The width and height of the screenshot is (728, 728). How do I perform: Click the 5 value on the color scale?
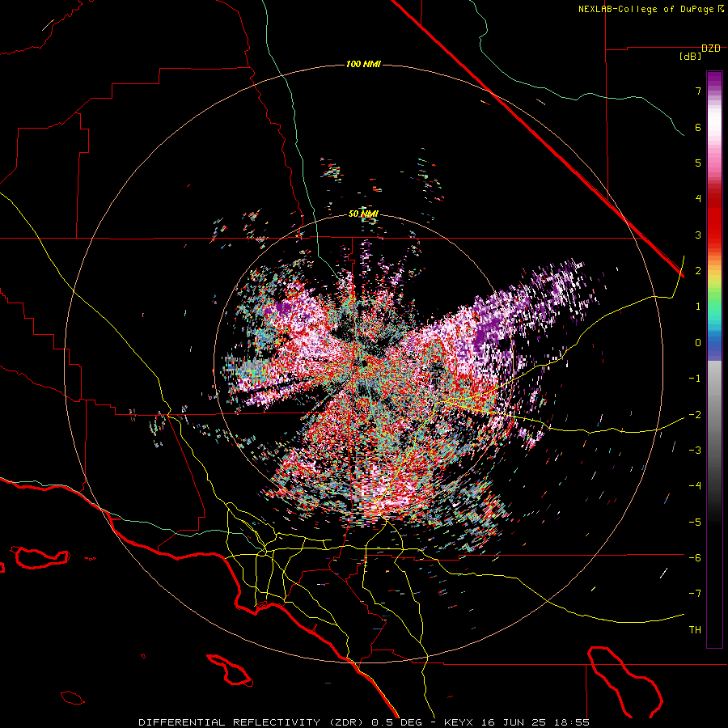(698, 163)
